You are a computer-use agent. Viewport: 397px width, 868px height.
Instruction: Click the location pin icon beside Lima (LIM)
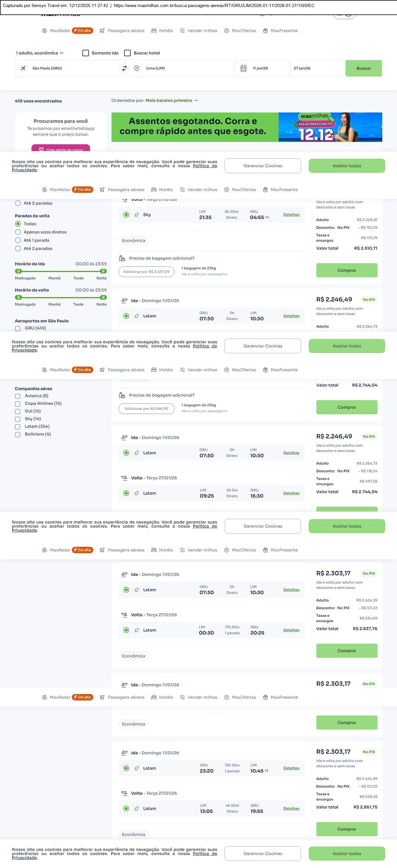coord(137,68)
